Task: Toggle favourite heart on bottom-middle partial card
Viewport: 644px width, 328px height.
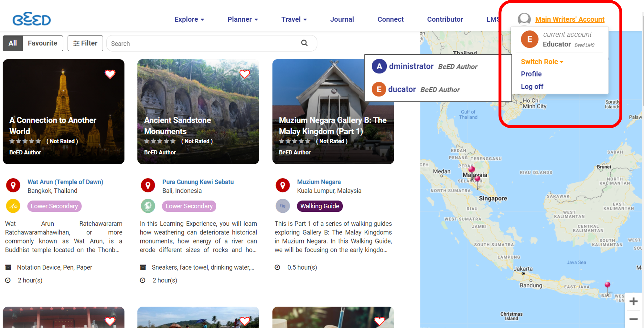Action: pyautogui.click(x=245, y=321)
